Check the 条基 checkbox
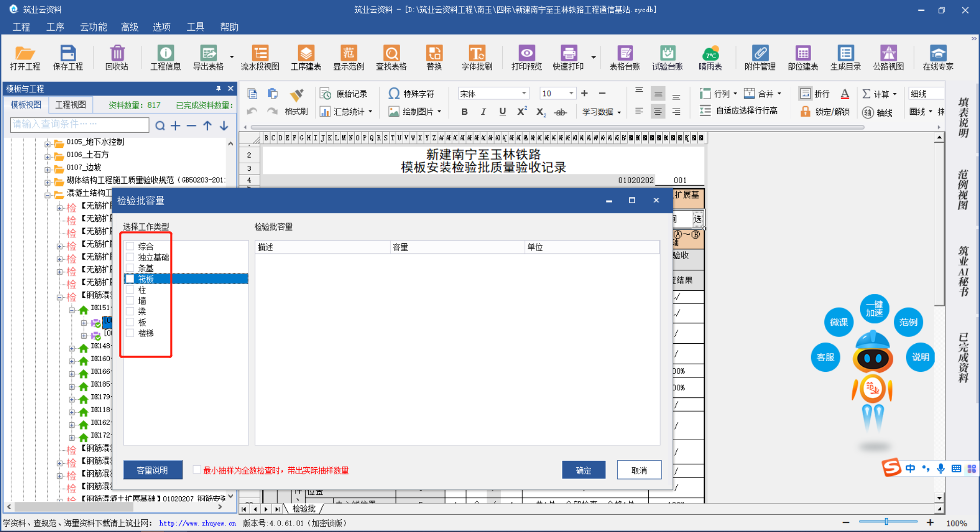Image resolution: width=980 pixels, height=532 pixels. pos(130,268)
